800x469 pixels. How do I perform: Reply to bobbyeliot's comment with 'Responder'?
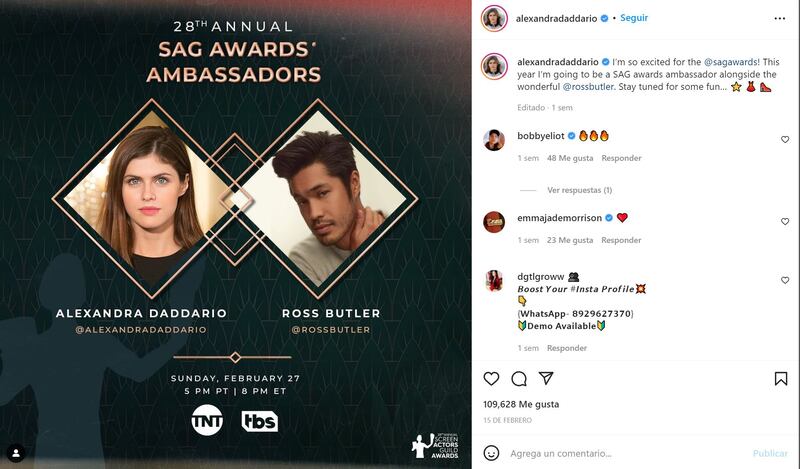621,158
